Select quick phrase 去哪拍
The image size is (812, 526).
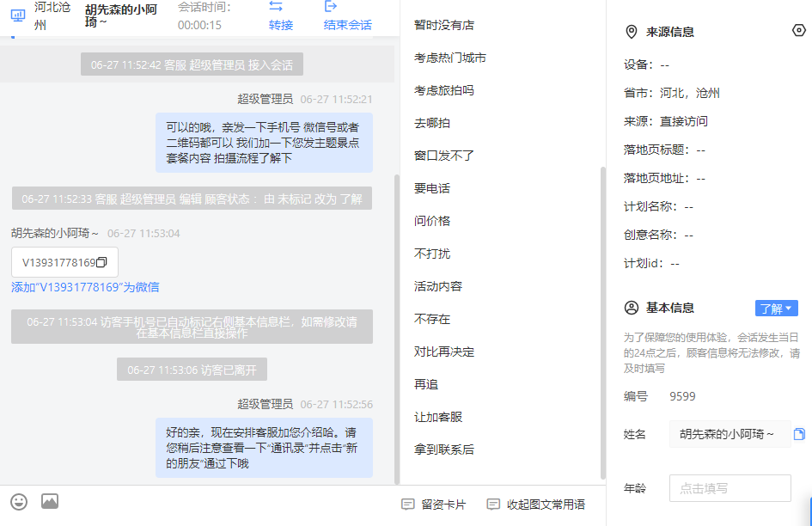click(432, 123)
